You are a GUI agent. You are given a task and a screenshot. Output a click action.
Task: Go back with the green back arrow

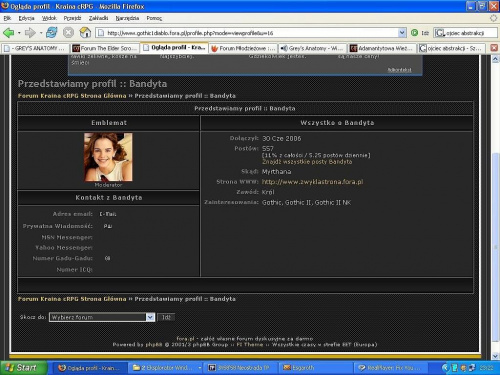[x=9, y=33]
